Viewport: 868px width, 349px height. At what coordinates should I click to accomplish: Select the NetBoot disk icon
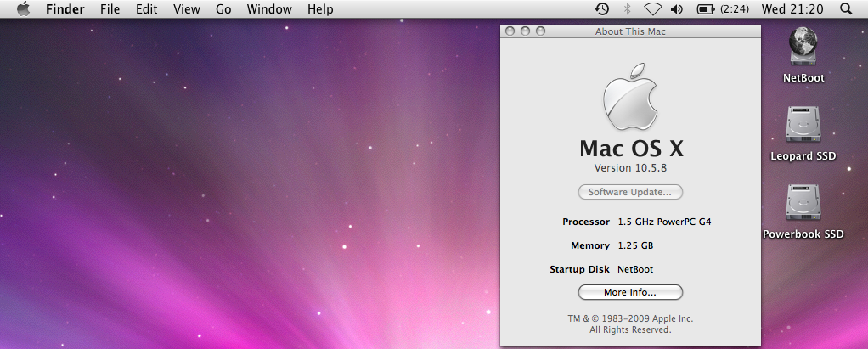[803, 46]
